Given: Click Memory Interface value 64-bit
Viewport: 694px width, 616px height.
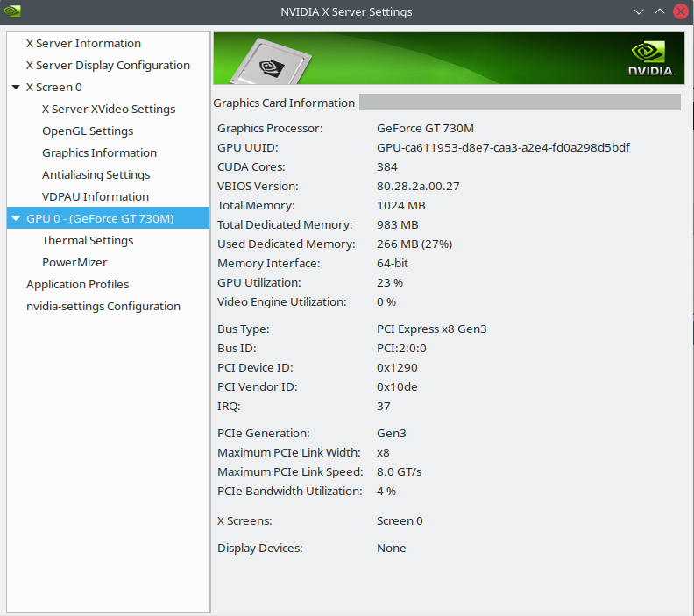Looking at the screenshot, I should pos(393,263).
